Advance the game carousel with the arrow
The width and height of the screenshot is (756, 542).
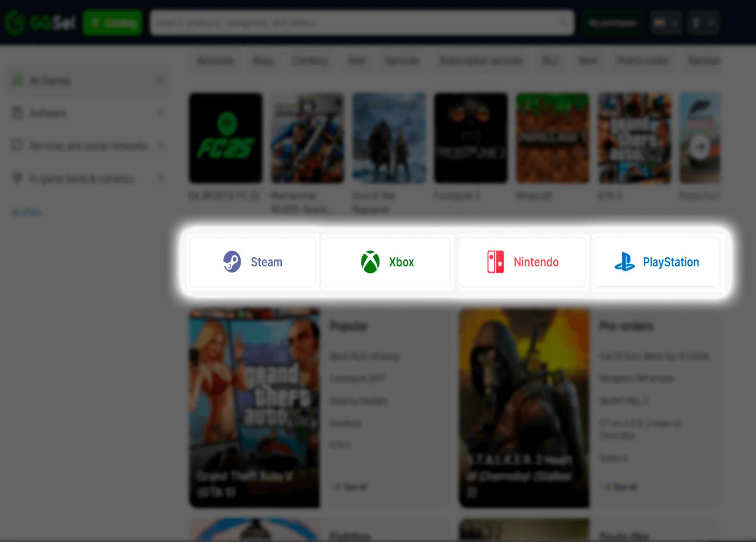[x=700, y=147]
